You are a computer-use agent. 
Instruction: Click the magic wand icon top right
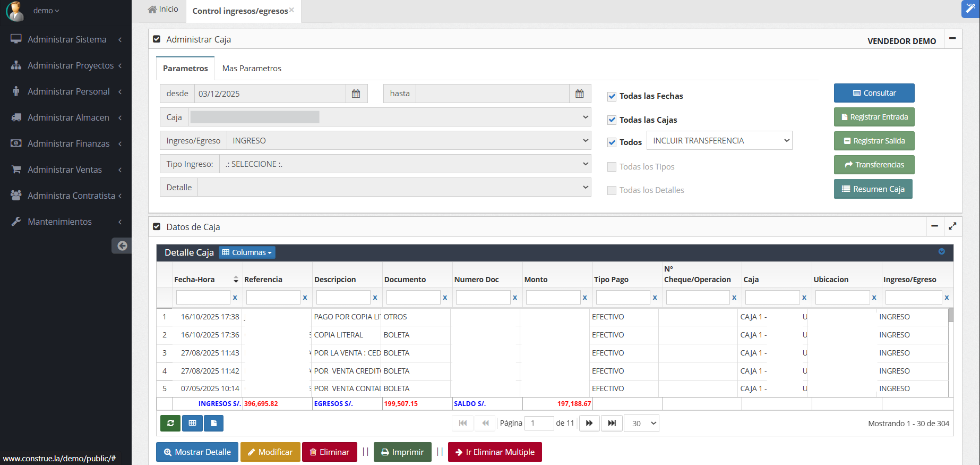[970, 9]
